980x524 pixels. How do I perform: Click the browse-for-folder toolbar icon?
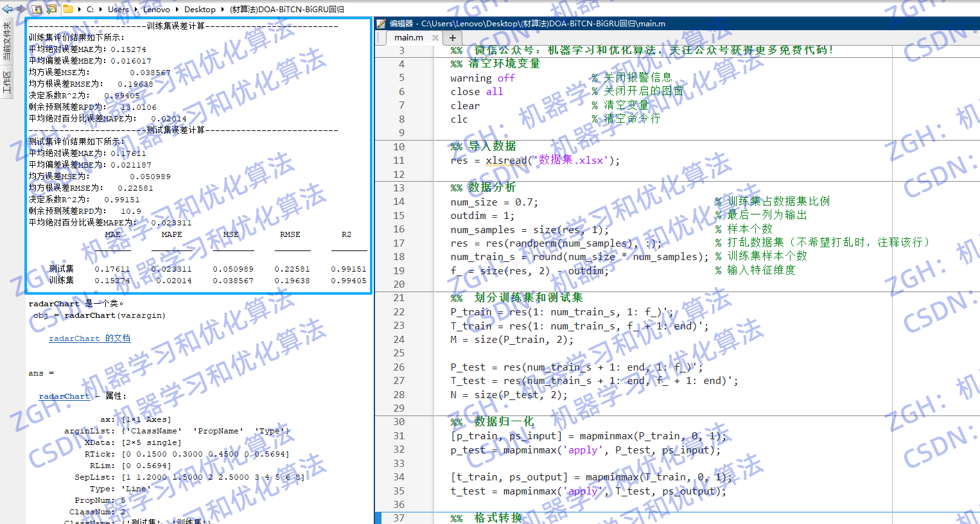(50, 9)
